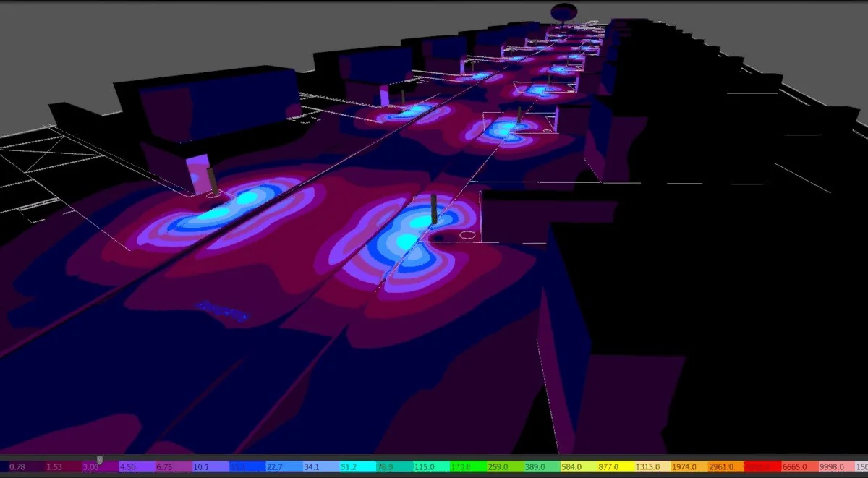Select the 0.78 legend color swatch
Image resolution: width=868 pixels, height=478 pixels.
point(22,467)
